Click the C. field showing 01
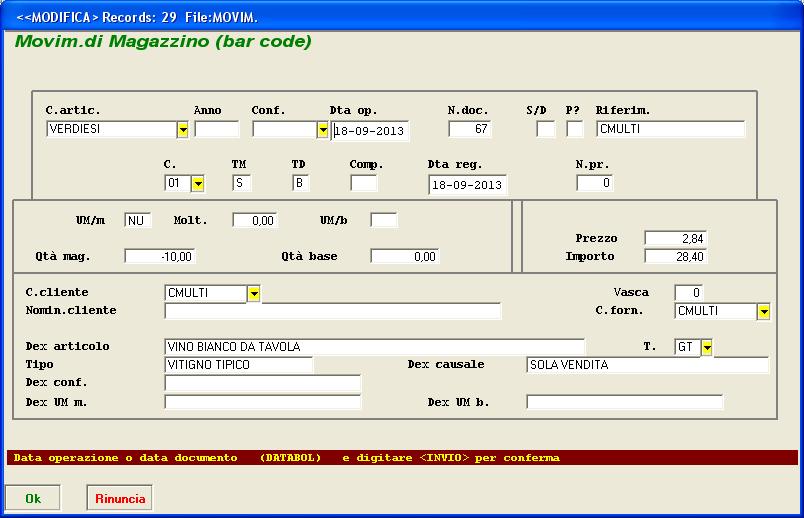The height and width of the screenshot is (518, 804). pos(178,183)
